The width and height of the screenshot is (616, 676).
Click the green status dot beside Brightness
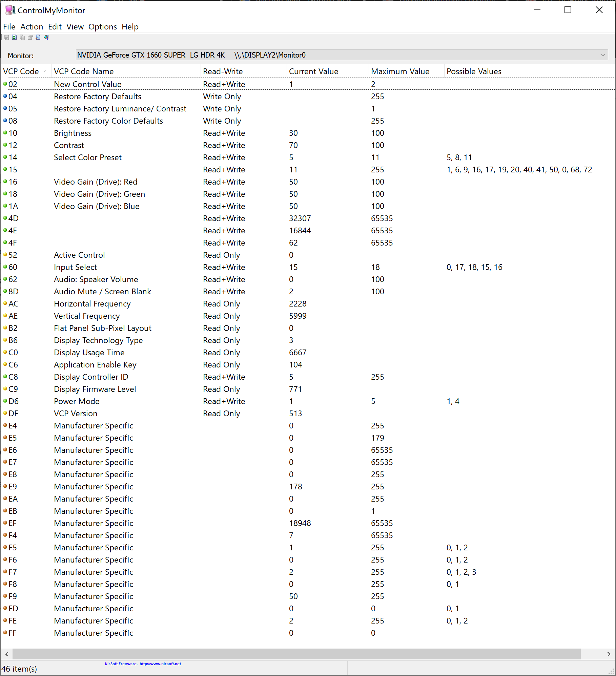[5, 133]
